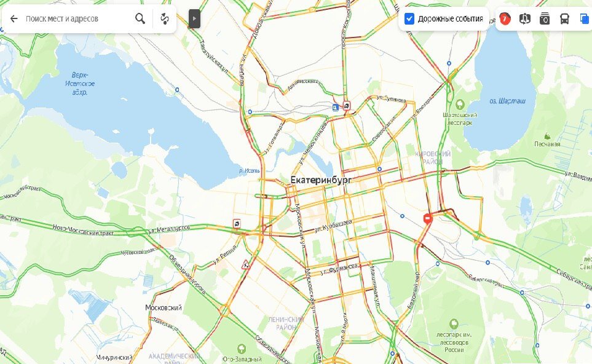Click the blue station icon near the railway

(335, 108)
